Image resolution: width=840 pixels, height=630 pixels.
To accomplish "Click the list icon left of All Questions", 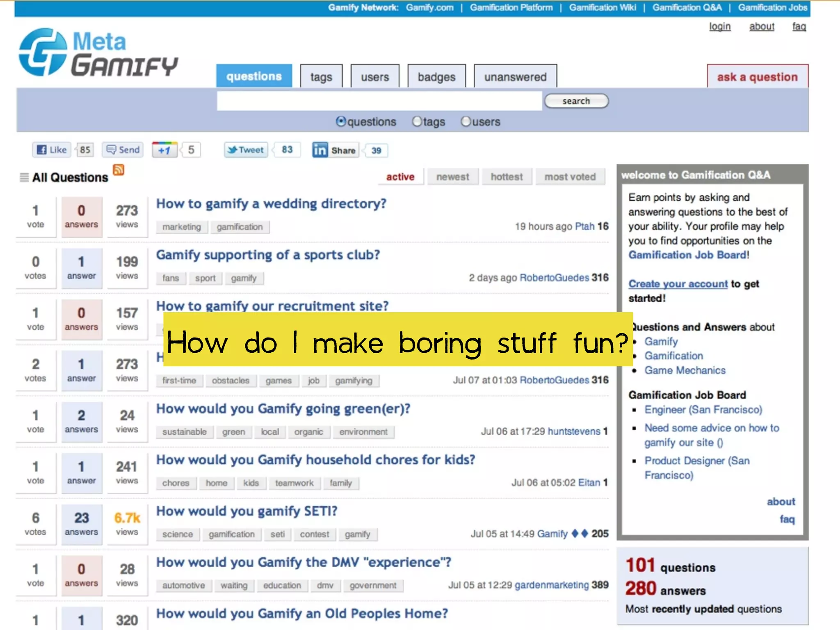I will pos(24,177).
